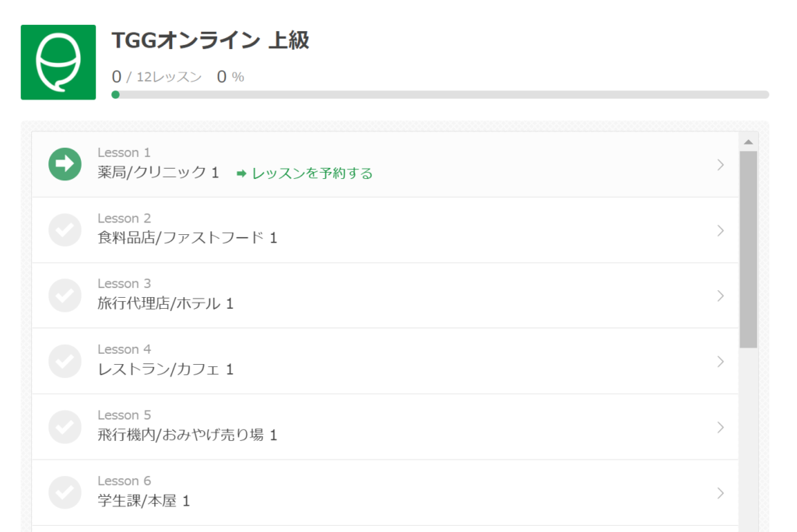Expand Lesson 2 using right chevron
This screenshot has width=797, height=532.
tap(720, 231)
